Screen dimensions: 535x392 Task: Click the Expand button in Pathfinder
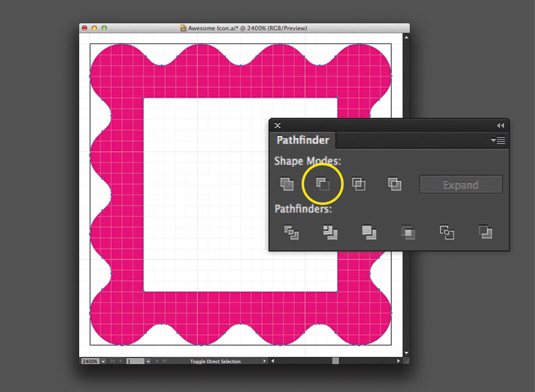pyautogui.click(x=461, y=185)
